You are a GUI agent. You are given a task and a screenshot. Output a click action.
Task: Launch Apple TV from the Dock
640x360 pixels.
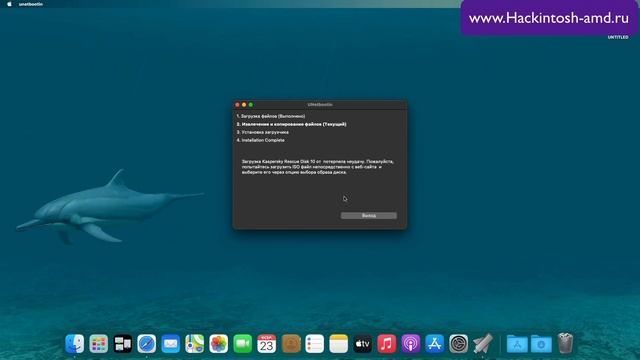click(x=362, y=344)
